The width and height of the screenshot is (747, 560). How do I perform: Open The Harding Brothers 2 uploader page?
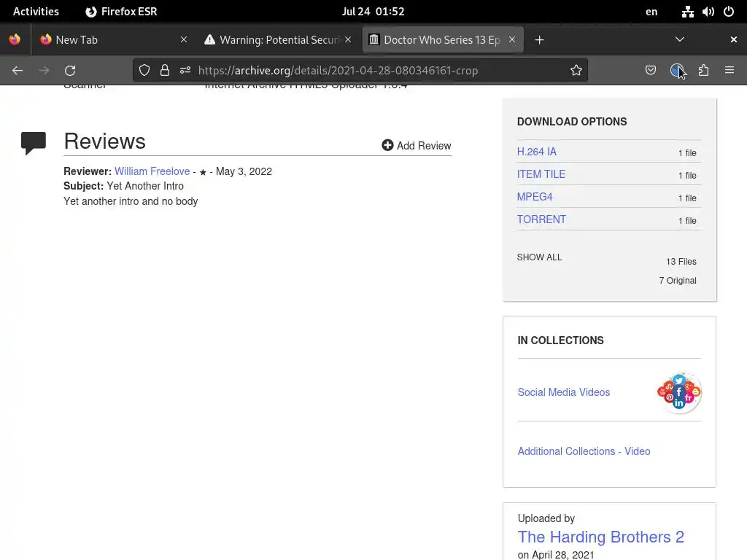(x=601, y=537)
